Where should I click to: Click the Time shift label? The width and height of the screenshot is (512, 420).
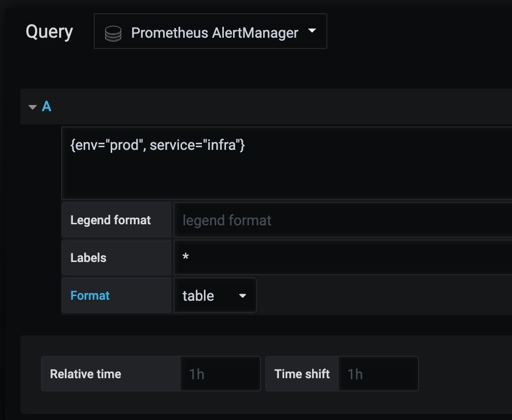coord(302,374)
